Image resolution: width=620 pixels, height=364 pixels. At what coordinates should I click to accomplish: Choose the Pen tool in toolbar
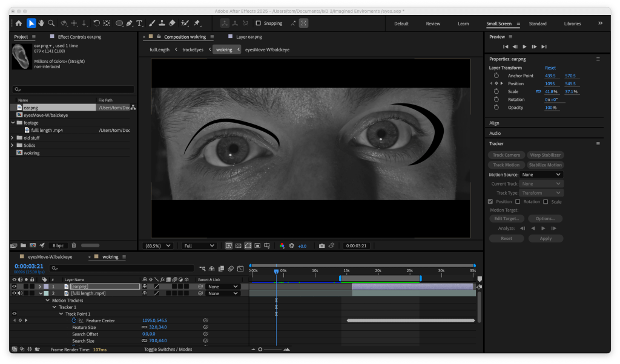(129, 24)
